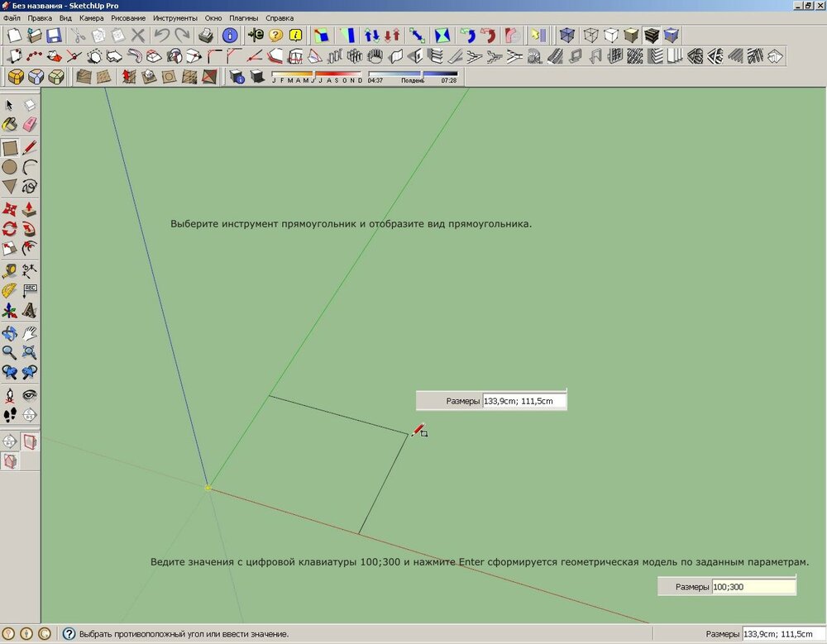Image resolution: width=827 pixels, height=644 pixels.
Task: Open the Камера menu
Action: (91, 17)
